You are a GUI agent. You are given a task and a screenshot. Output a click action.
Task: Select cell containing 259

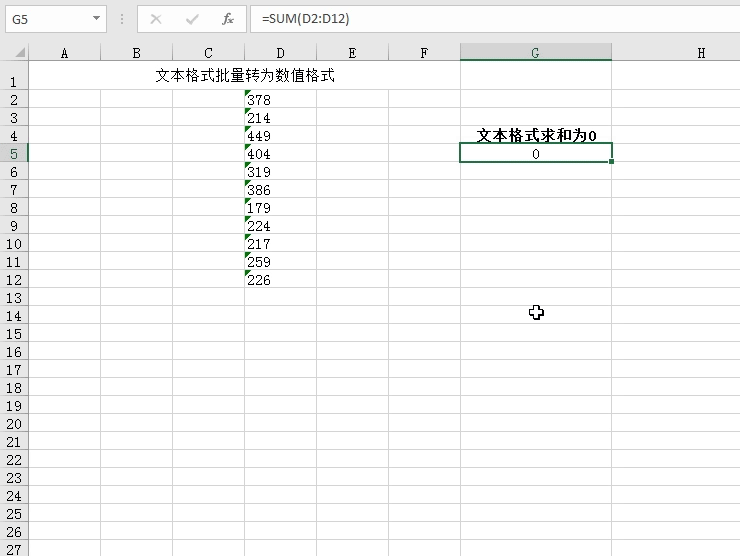point(280,261)
